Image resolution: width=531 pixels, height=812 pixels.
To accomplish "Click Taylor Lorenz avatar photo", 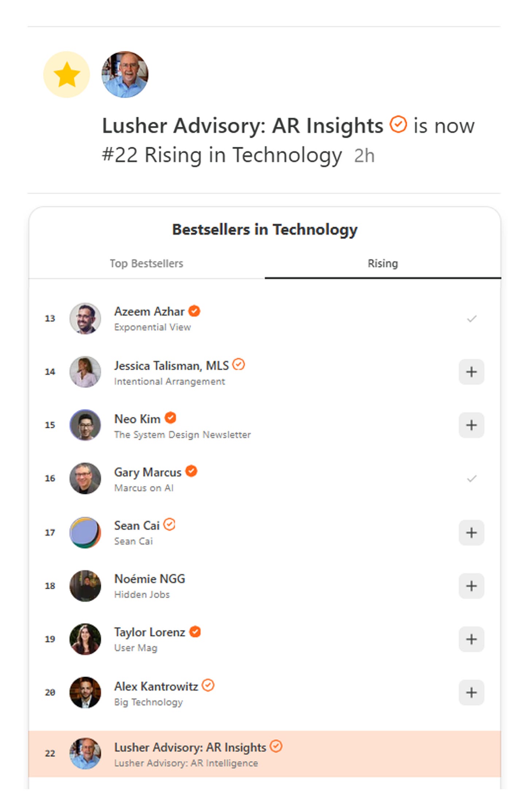I will tap(85, 639).
